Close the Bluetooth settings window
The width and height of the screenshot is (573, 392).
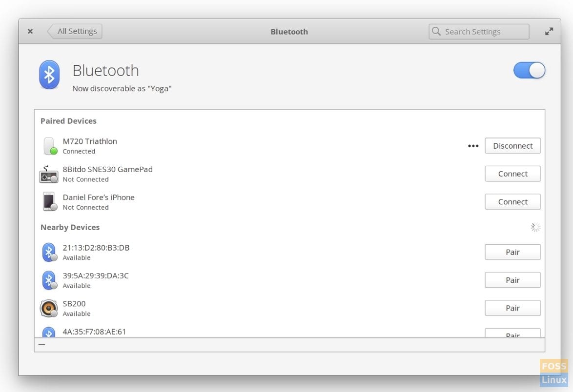point(30,31)
